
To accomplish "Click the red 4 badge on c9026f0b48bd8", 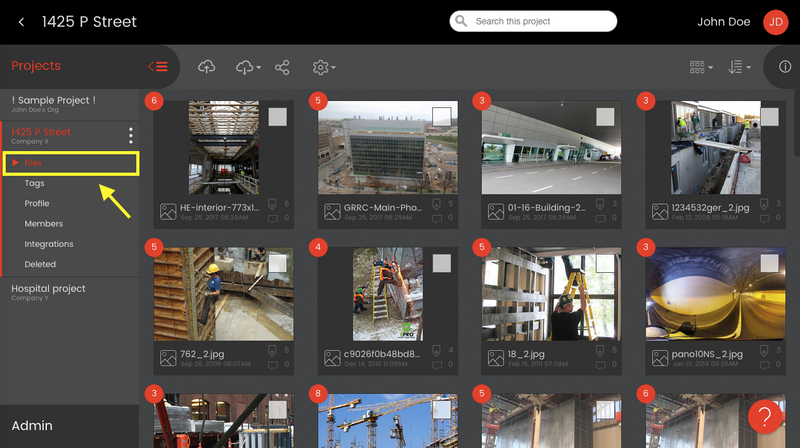I will (x=318, y=247).
